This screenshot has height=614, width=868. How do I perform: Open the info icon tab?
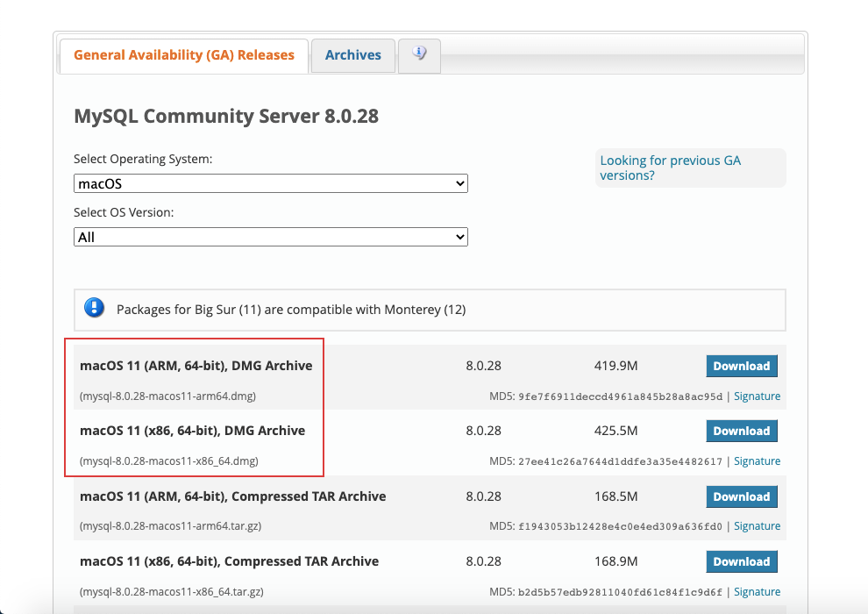point(419,54)
